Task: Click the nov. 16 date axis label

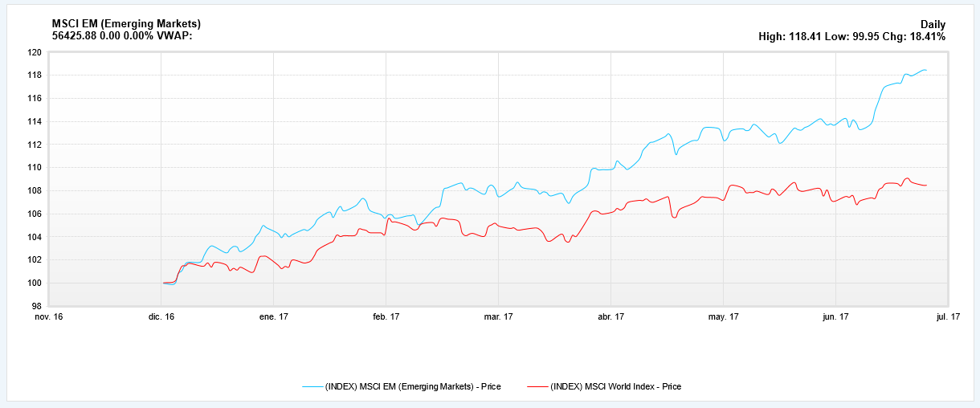Action: [x=48, y=316]
